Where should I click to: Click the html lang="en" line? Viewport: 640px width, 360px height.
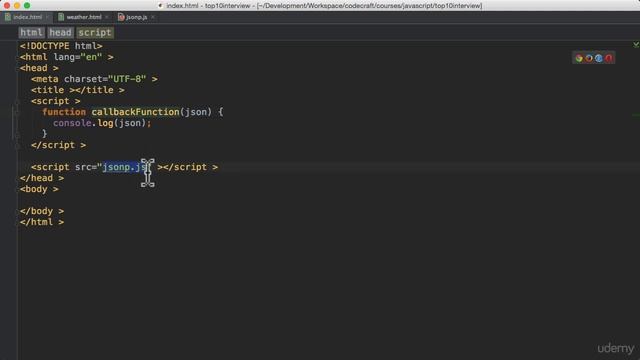(67, 57)
